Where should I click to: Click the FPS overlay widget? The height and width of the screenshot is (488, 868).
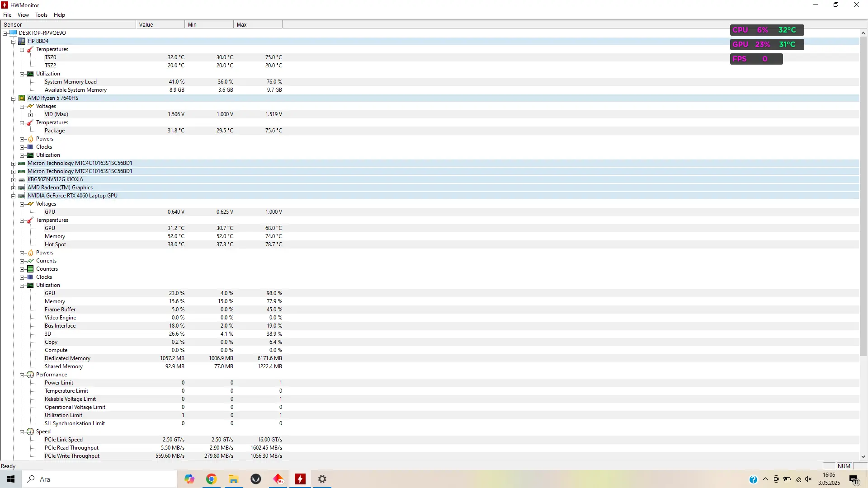(756, 59)
